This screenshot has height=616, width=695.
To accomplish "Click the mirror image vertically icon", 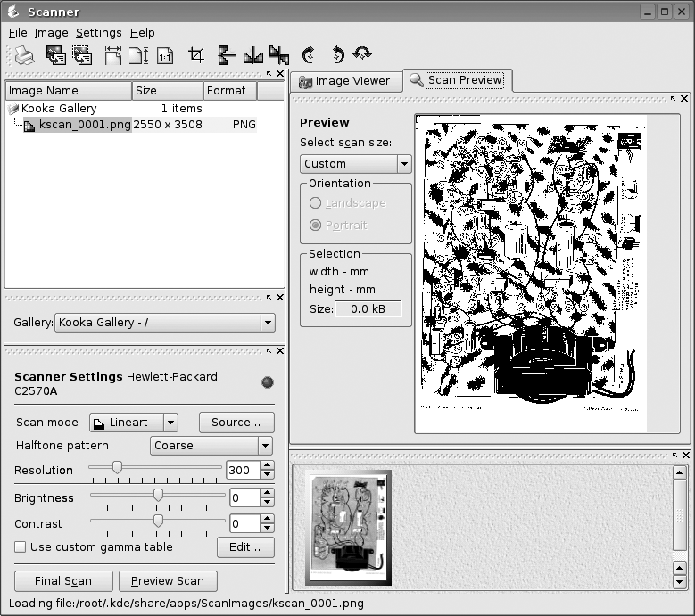I will 227,55.
